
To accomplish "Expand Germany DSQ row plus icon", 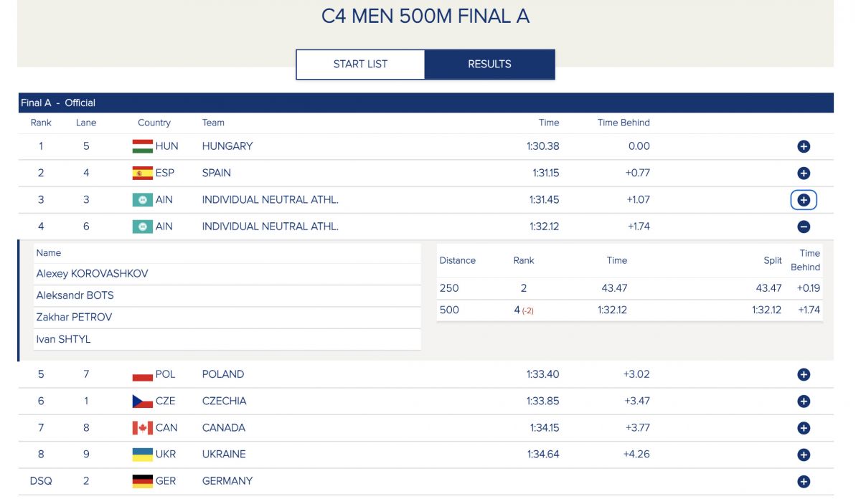I will pos(804,482).
